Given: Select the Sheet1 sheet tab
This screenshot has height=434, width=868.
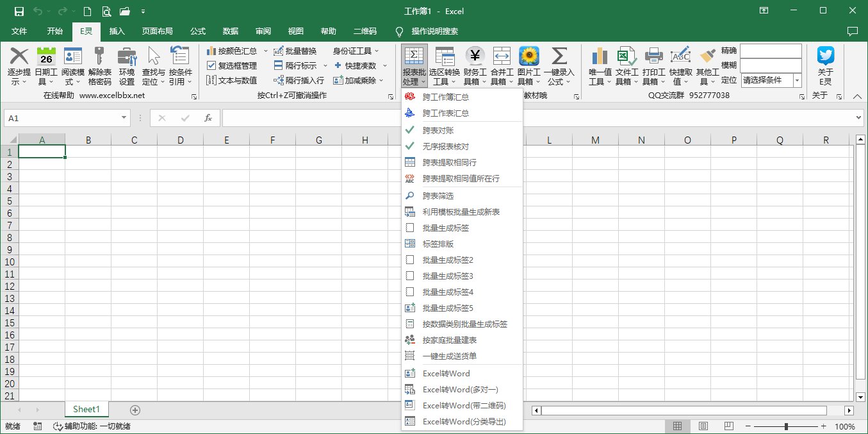Looking at the screenshot, I should (x=86, y=410).
